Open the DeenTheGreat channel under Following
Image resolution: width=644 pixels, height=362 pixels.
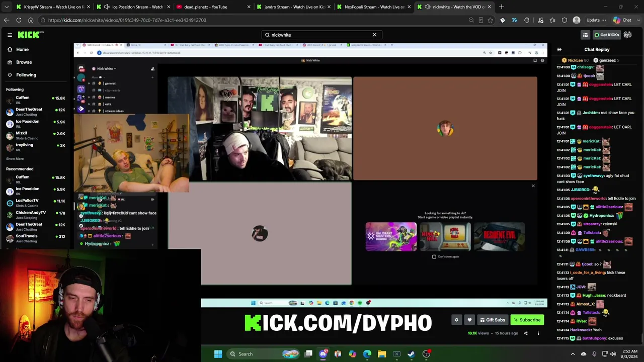coord(35,112)
